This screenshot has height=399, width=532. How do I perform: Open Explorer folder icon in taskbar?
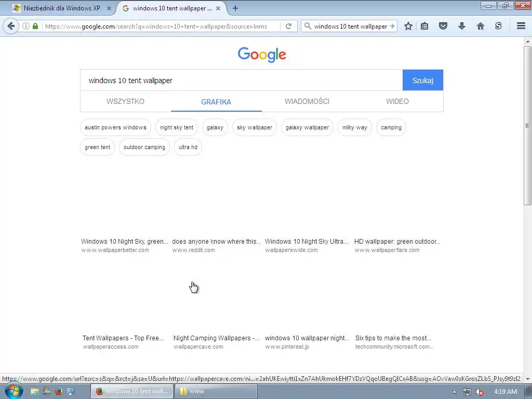34,391
